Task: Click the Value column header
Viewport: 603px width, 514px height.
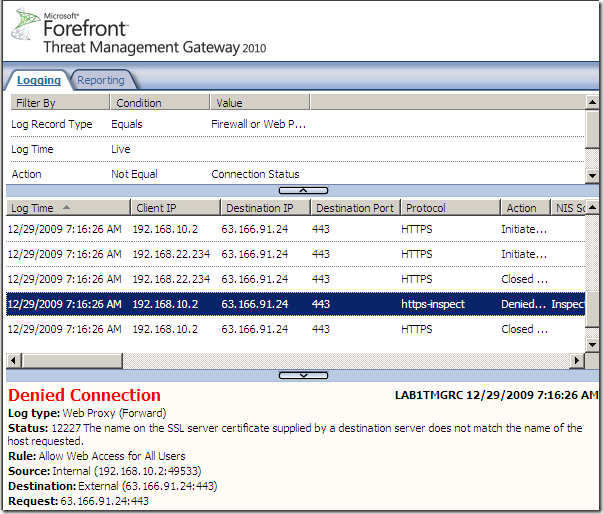Action: point(260,103)
